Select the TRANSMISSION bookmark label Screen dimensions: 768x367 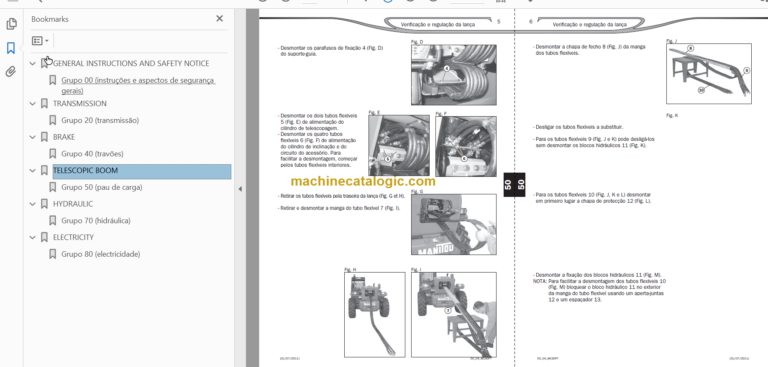pyautogui.click(x=79, y=103)
